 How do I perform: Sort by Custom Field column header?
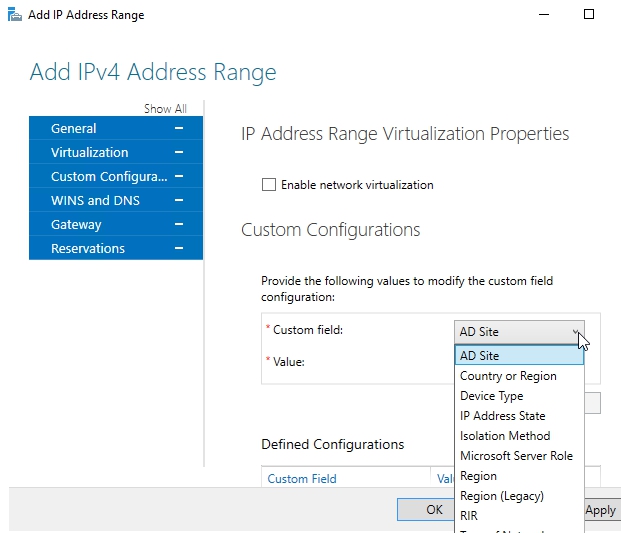(x=302, y=479)
